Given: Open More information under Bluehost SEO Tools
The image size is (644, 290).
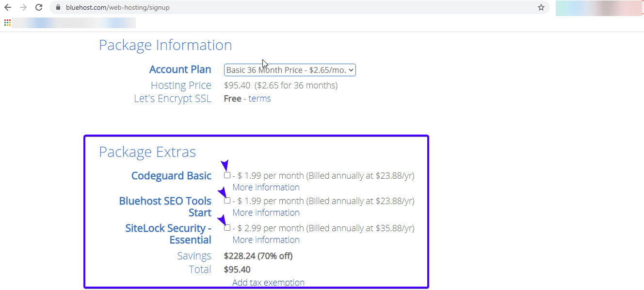Looking at the screenshot, I should tap(266, 213).
